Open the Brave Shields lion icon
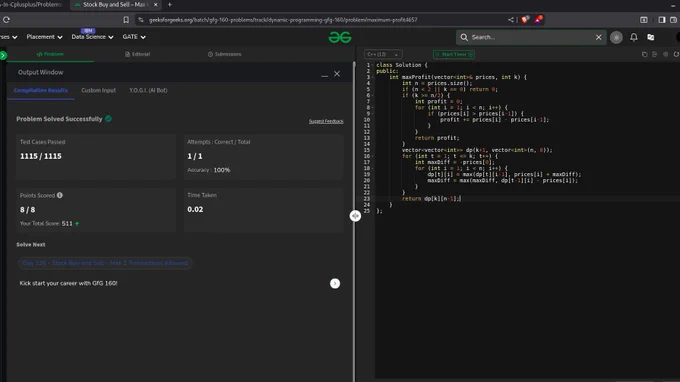 525,20
